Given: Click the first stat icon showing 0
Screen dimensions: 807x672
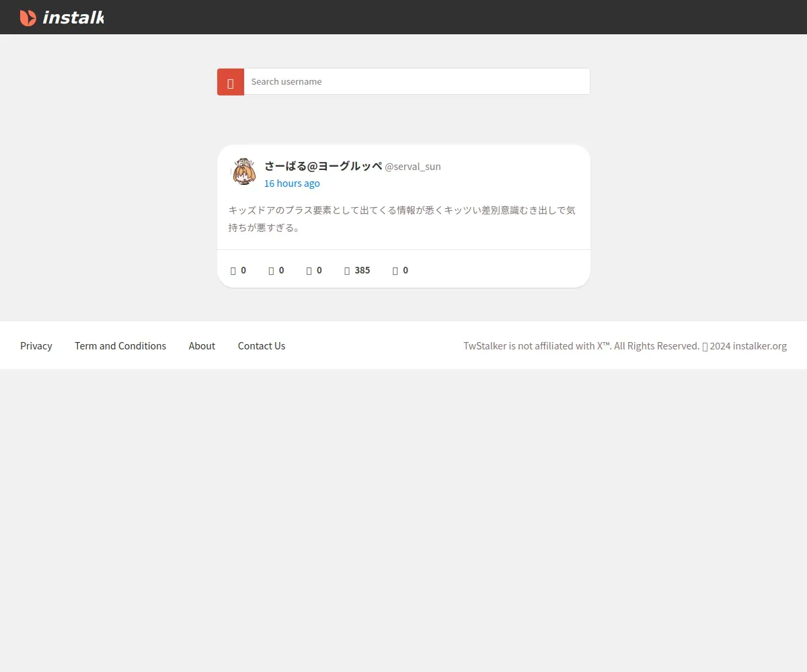Looking at the screenshot, I should (233, 270).
